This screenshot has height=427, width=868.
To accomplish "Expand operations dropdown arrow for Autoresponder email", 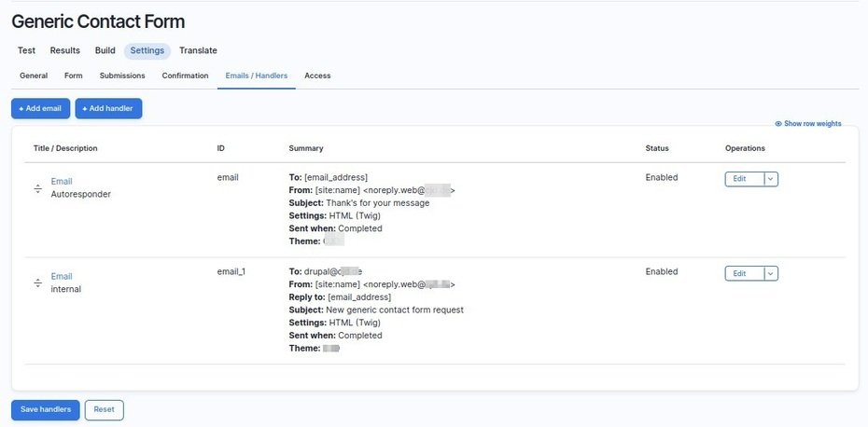I will coord(770,179).
